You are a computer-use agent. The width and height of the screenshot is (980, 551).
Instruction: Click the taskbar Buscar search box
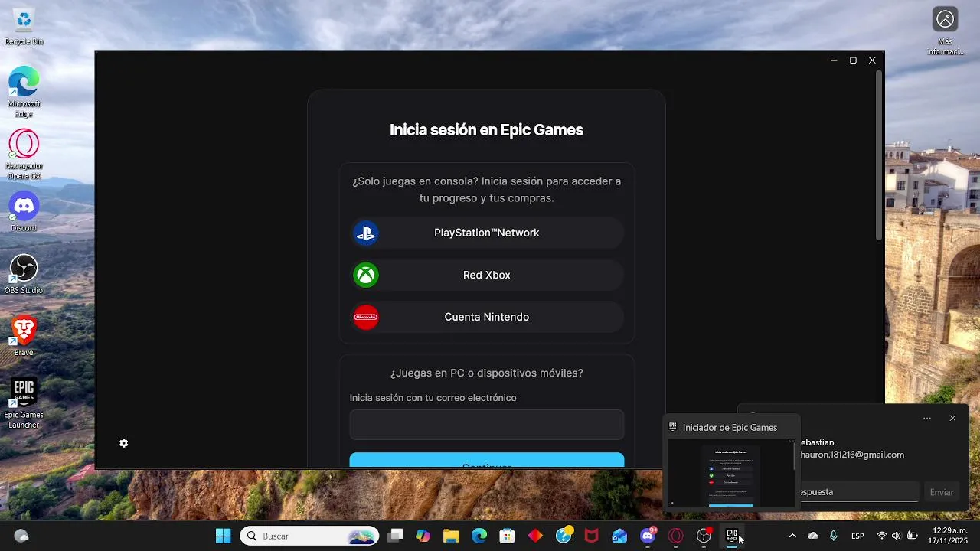(x=309, y=536)
